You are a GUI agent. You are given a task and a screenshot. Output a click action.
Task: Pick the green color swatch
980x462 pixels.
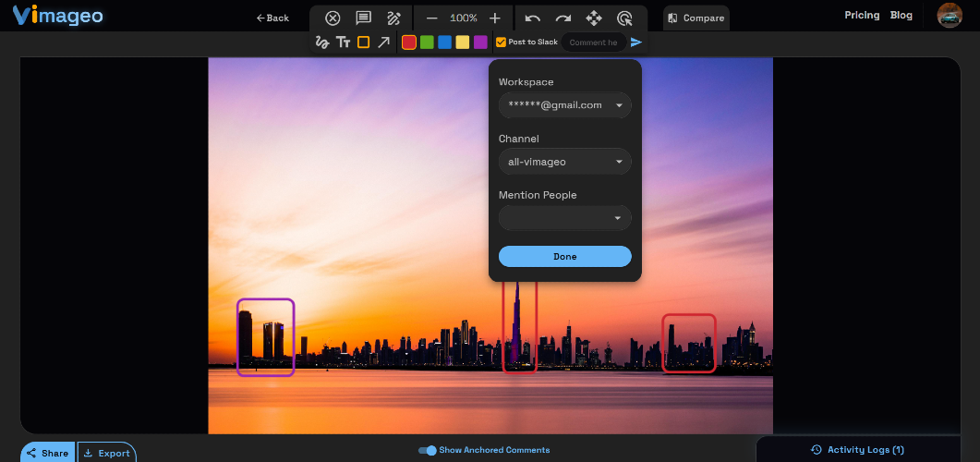pyautogui.click(x=427, y=43)
